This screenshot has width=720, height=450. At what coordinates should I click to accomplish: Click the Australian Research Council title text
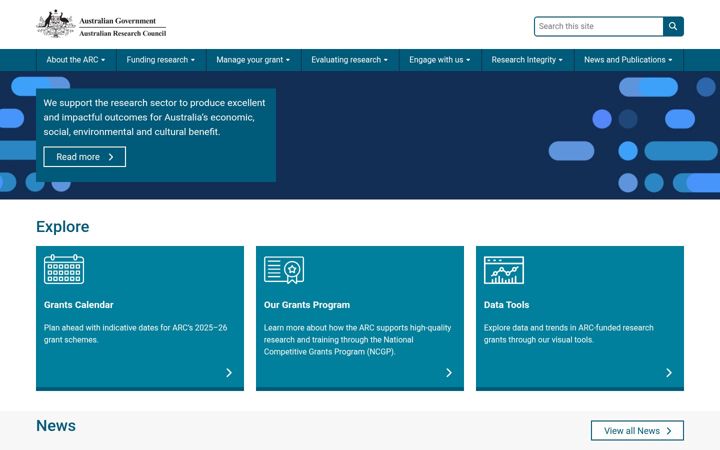coord(122,33)
